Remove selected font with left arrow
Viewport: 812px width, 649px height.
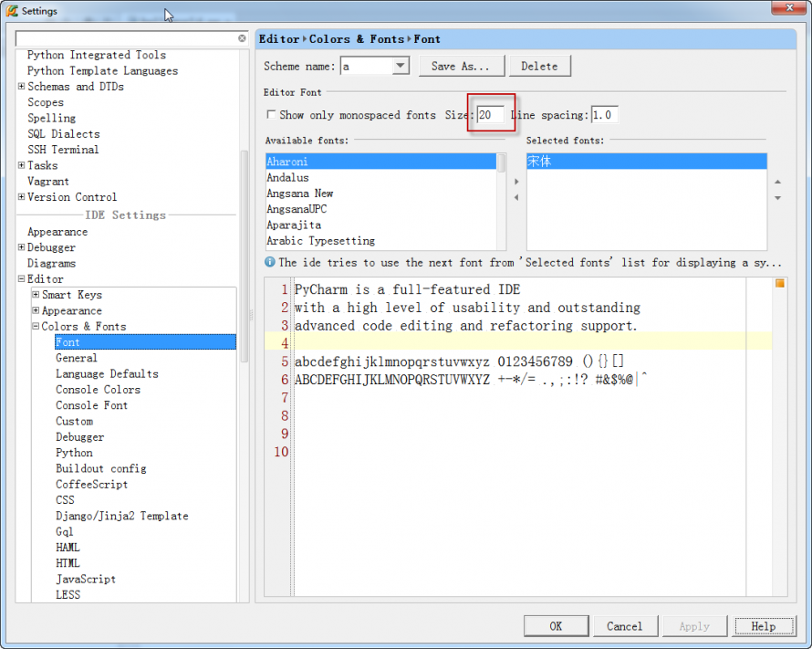[516, 197]
